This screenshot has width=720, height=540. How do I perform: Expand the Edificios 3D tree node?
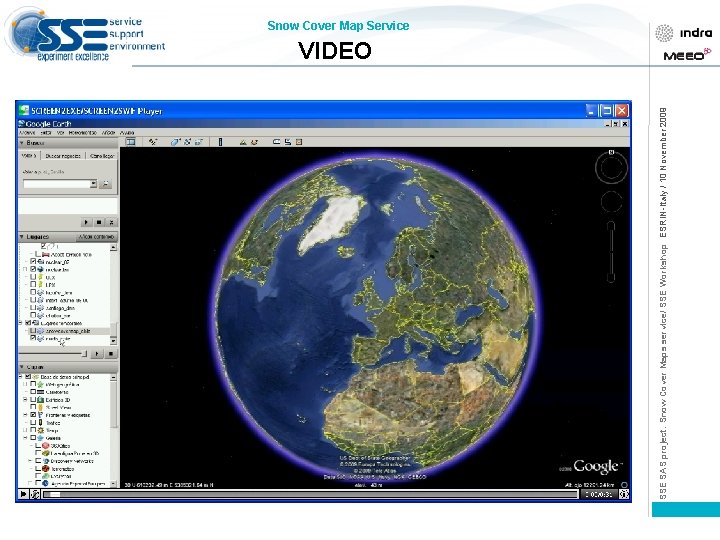26,400
